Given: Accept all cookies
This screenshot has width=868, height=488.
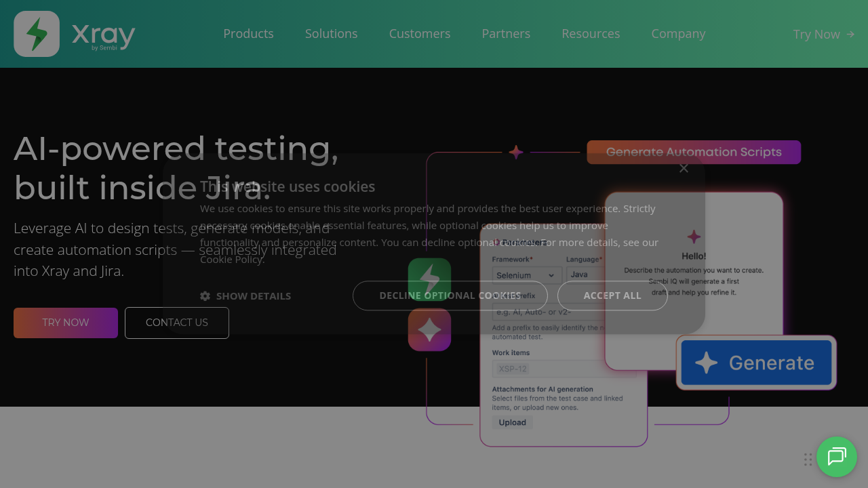Looking at the screenshot, I should click(612, 296).
